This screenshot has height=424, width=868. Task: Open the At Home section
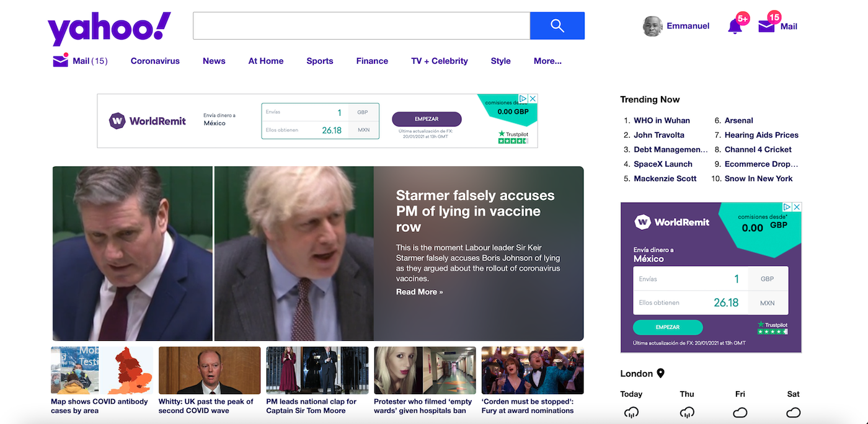266,61
